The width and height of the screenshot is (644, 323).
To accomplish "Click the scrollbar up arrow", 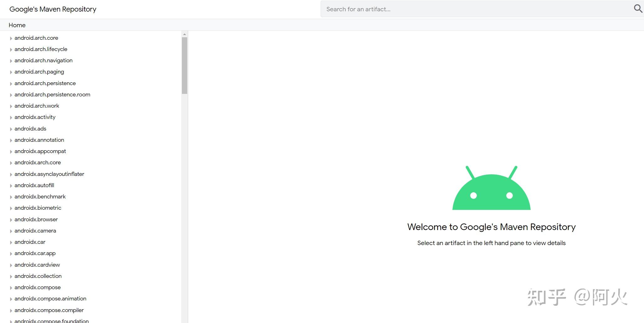I will pos(184,34).
